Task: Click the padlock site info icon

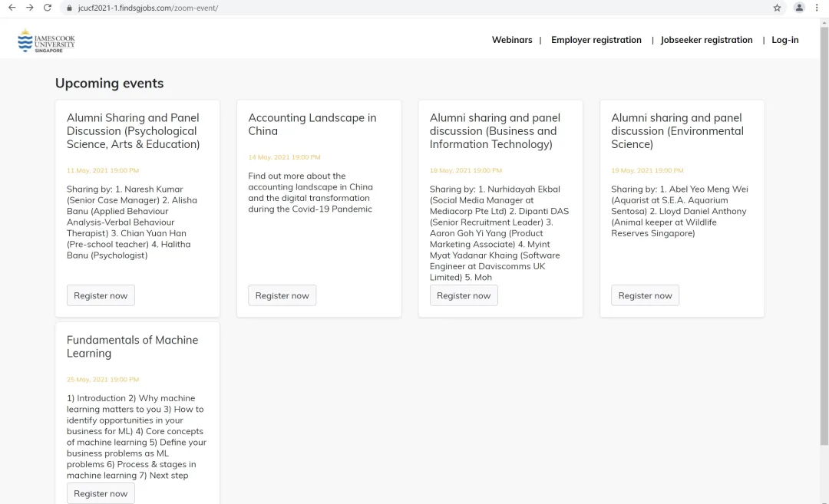Action: click(x=70, y=8)
